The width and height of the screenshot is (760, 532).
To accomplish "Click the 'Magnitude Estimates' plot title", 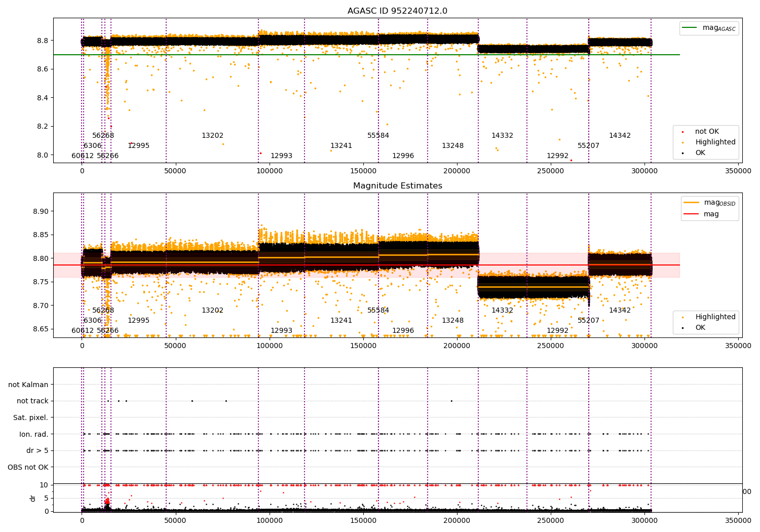I will [397, 186].
